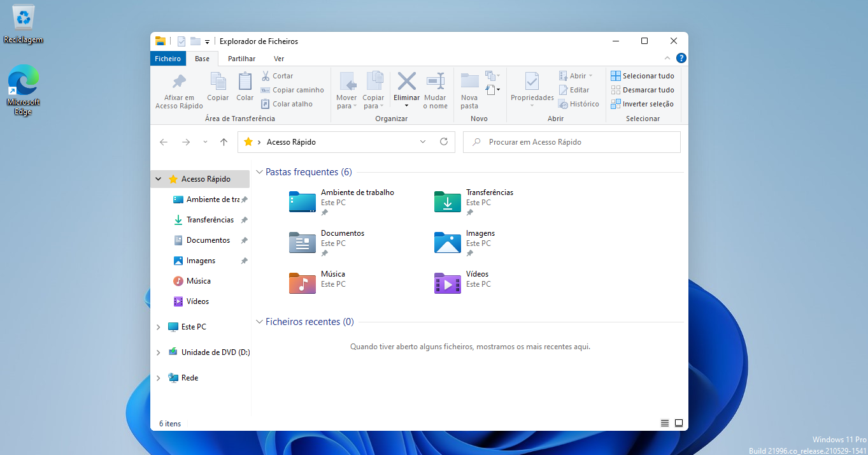This screenshot has width=868, height=455.
Task: Open the Help question mark icon
Action: click(681, 58)
